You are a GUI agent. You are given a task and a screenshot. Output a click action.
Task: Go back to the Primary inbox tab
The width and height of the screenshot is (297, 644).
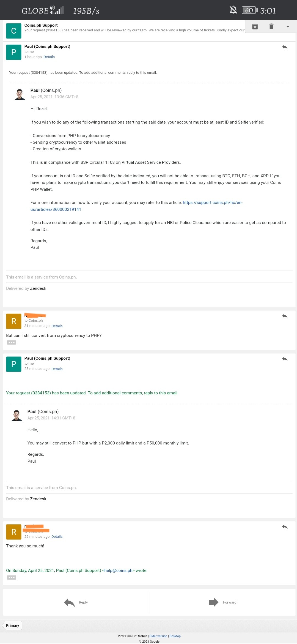click(x=12, y=625)
